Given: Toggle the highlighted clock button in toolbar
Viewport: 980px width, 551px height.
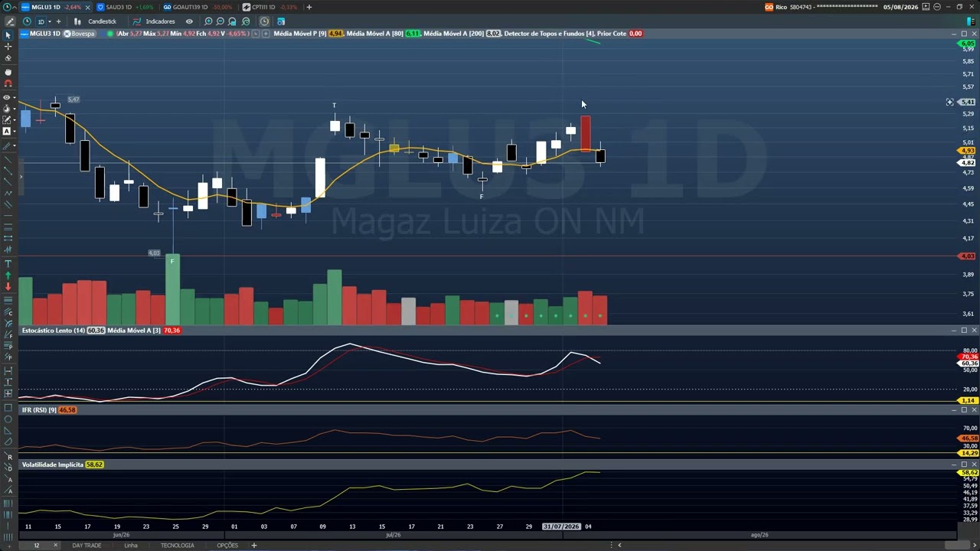Looking at the screenshot, I should (264, 21).
